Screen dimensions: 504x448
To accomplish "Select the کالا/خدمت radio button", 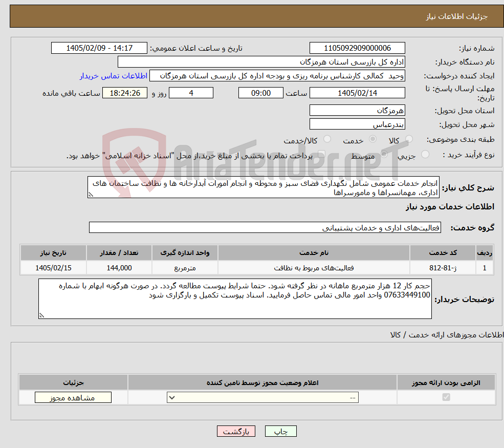I will coord(327,139).
